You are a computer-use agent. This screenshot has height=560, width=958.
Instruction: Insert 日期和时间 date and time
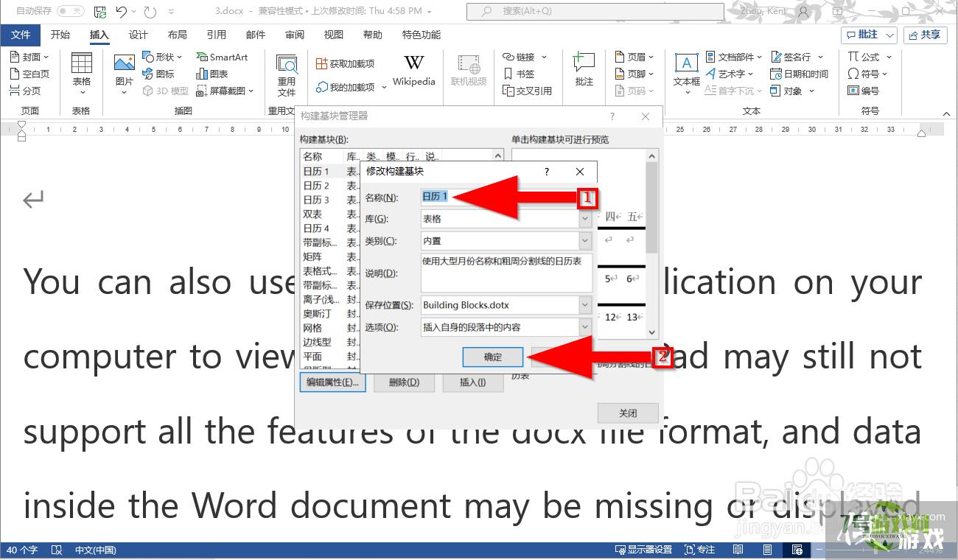(x=799, y=74)
